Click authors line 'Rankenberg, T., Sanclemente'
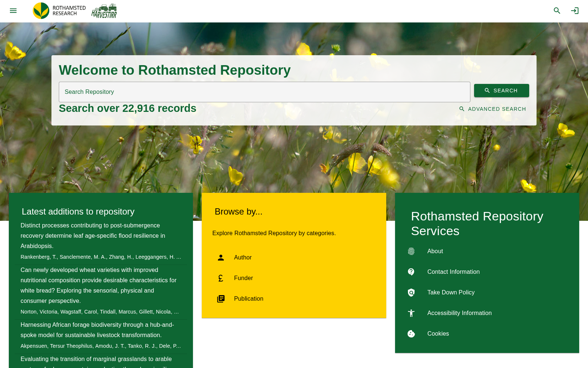 coord(101,257)
